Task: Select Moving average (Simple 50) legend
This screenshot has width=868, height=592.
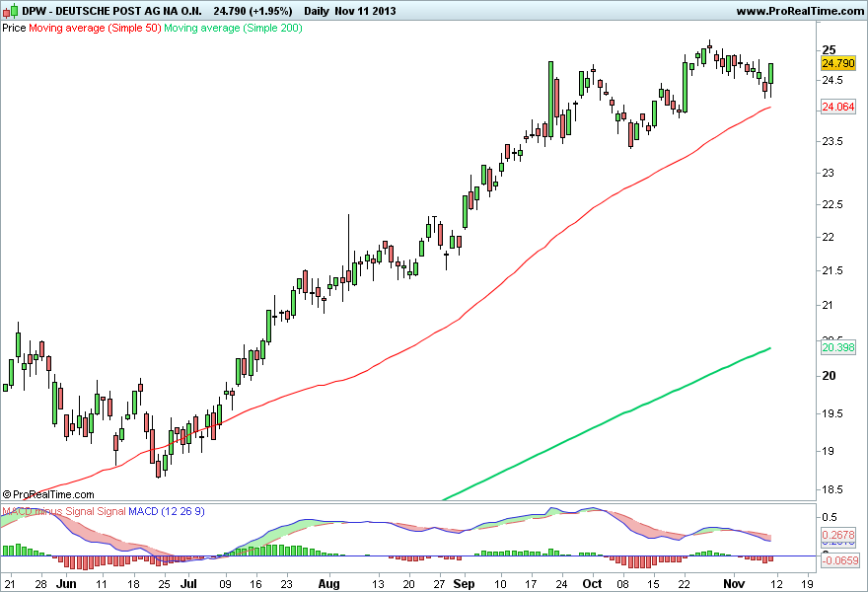Action: pyautogui.click(x=95, y=28)
